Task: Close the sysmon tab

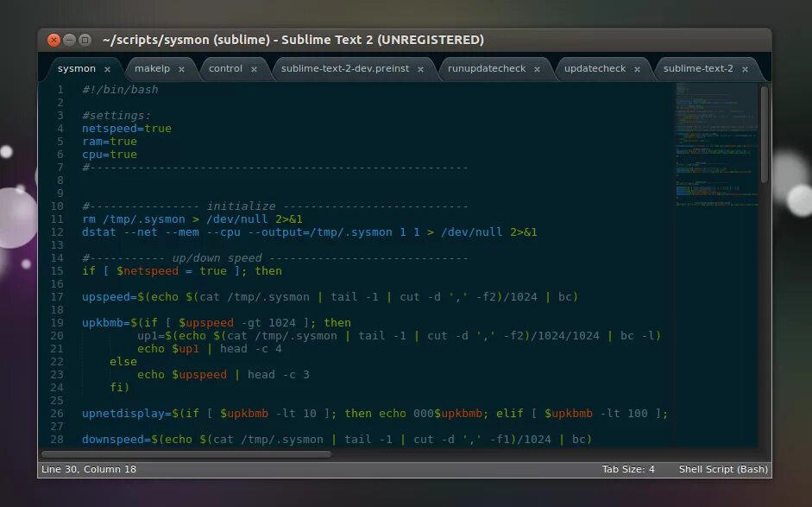Action: 107,68
